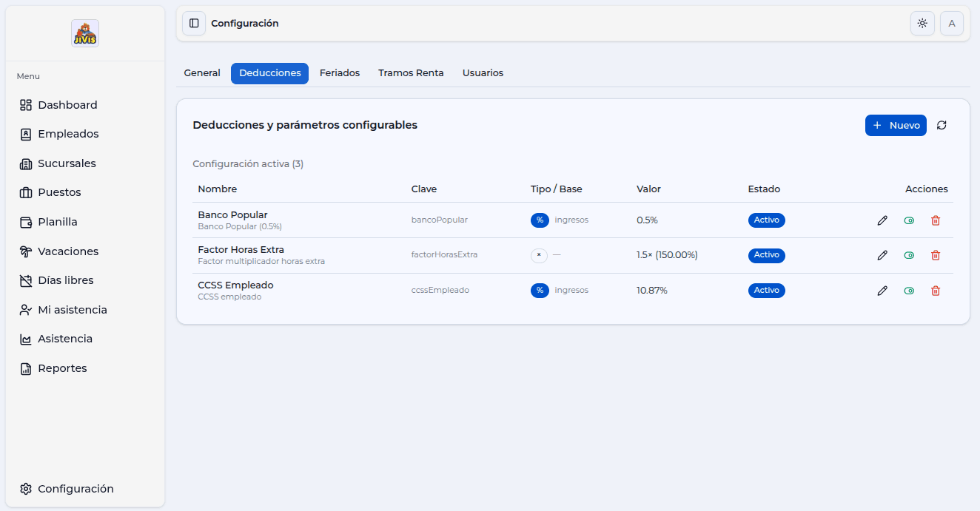Viewport: 980px width, 511px height.
Task: Click Activo badge for Banco Popular
Action: click(x=767, y=220)
